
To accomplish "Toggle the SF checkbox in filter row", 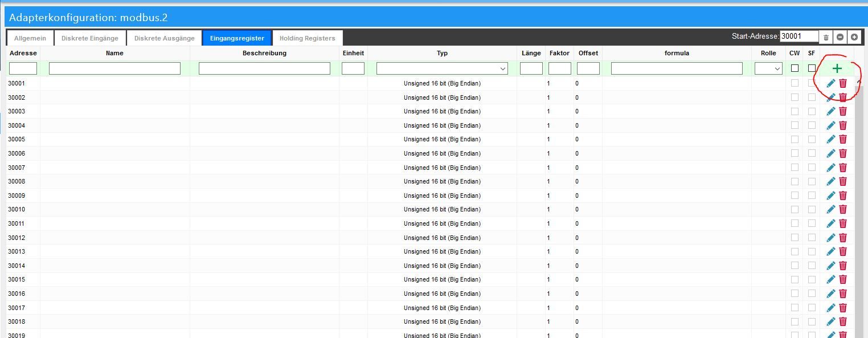I will [812, 68].
